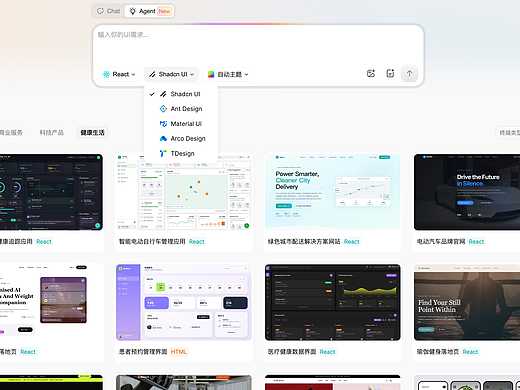Select the 科技产品 category tab

[51, 133]
